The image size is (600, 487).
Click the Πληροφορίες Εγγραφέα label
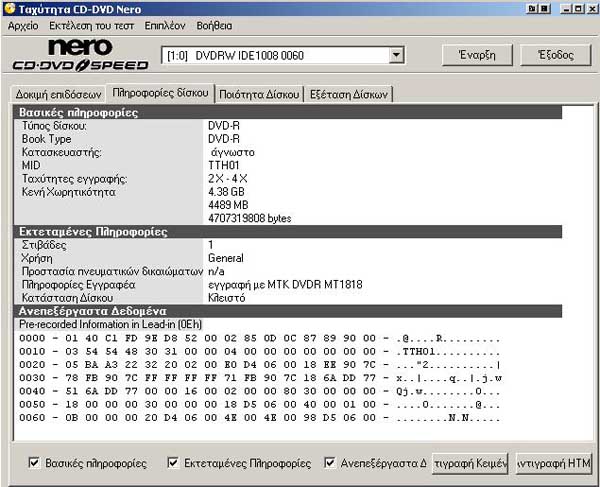click(x=78, y=285)
